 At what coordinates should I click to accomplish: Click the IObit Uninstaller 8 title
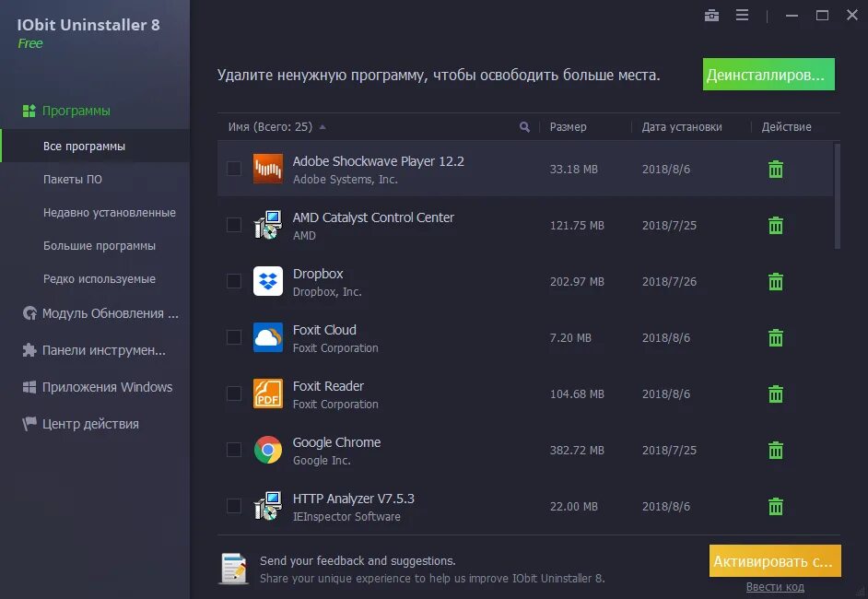(88, 25)
